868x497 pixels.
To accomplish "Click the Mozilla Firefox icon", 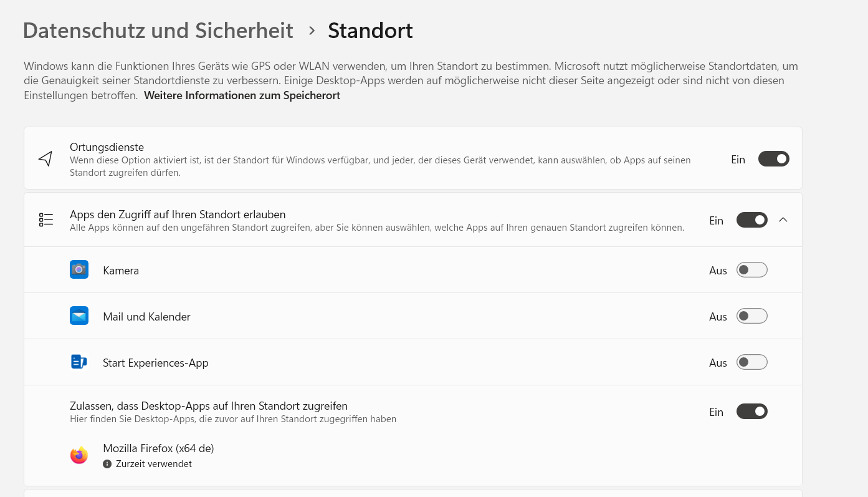I will [79, 455].
